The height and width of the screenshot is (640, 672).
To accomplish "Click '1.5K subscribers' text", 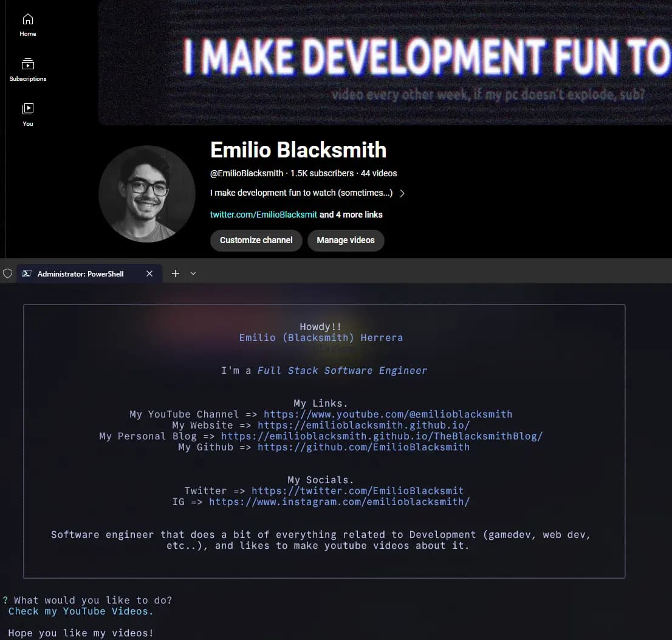I will pyautogui.click(x=322, y=174).
